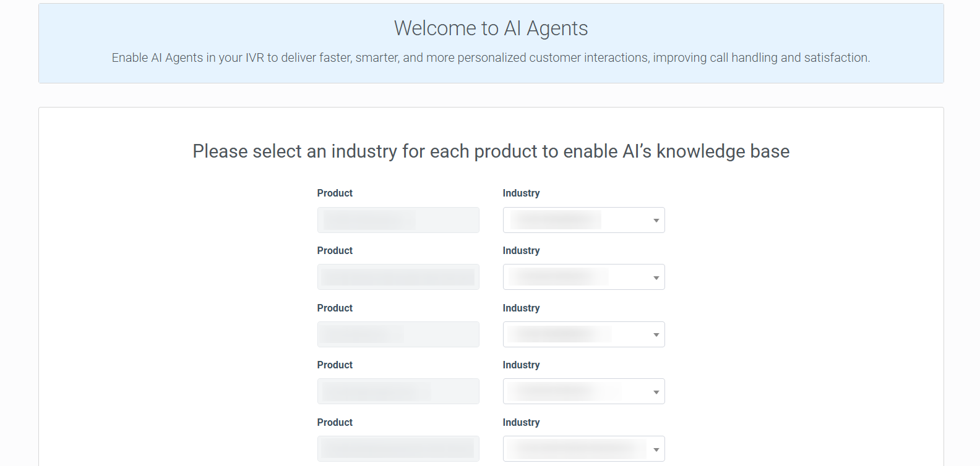This screenshot has height=466, width=980.
Task: Click the fifth Industry dropdown caret
Action: coord(656,449)
